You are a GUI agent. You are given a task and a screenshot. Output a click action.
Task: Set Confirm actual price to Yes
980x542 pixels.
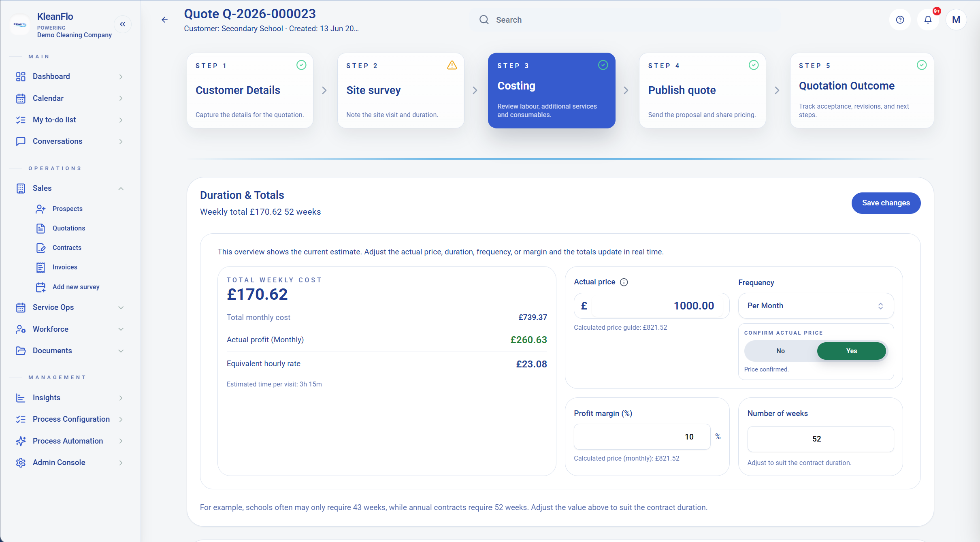pos(851,351)
